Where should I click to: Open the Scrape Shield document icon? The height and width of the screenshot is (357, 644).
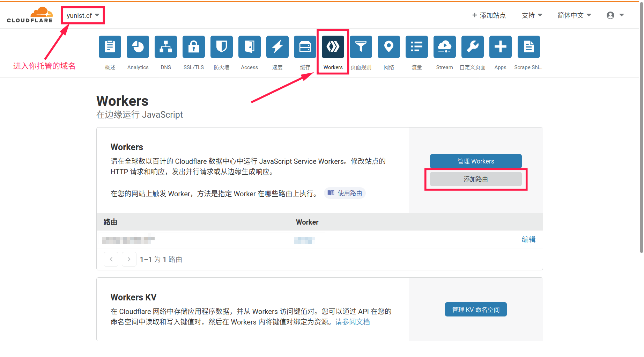(529, 47)
